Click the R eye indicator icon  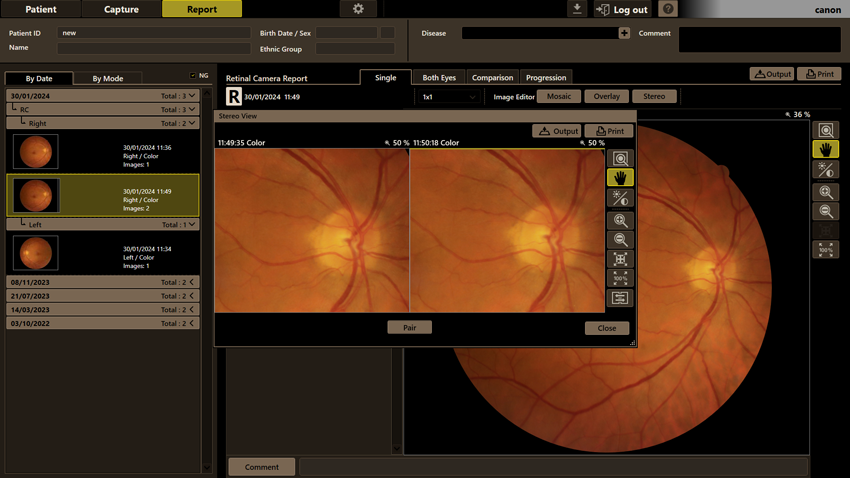(x=234, y=96)
